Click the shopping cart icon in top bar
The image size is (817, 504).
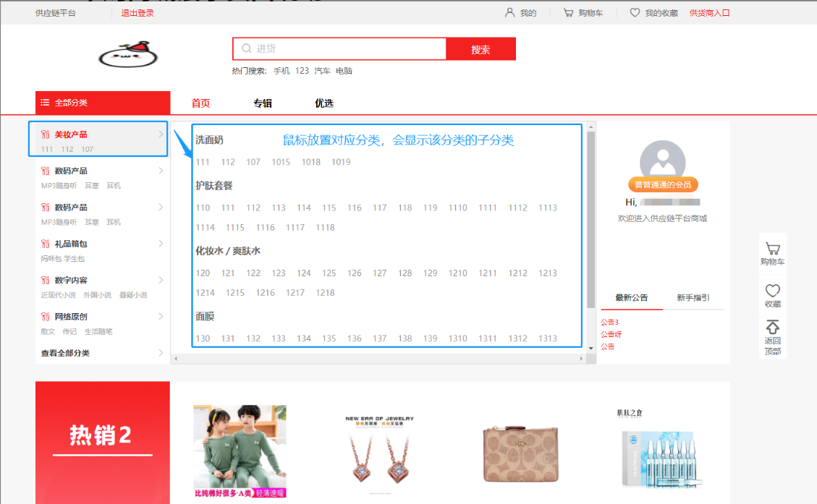(x=568, y=13)
